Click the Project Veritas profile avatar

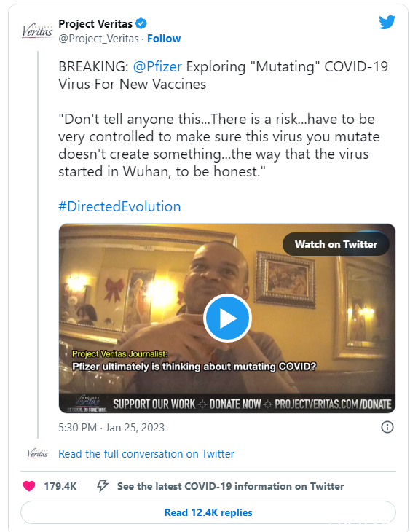(37, 31)
